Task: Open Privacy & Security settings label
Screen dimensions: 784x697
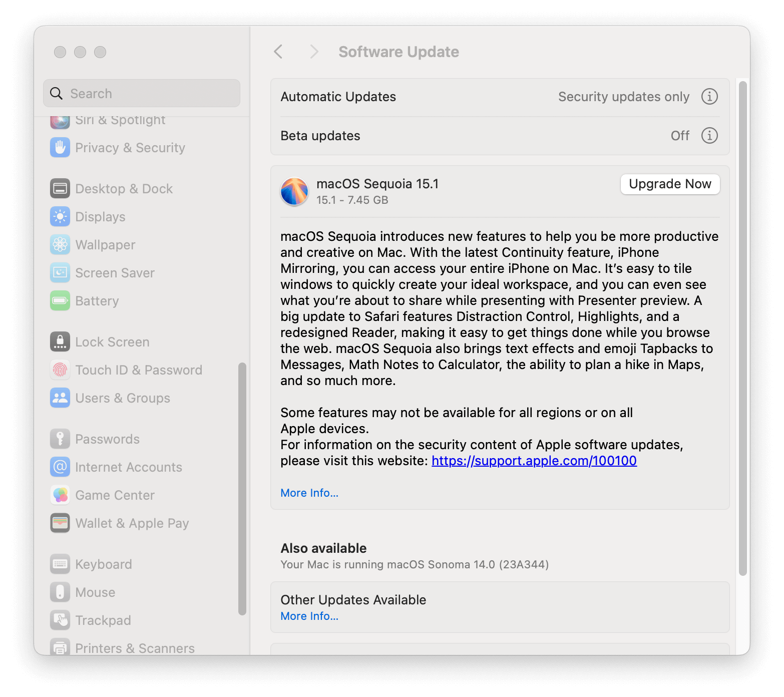Action: (x=130, y=148)
